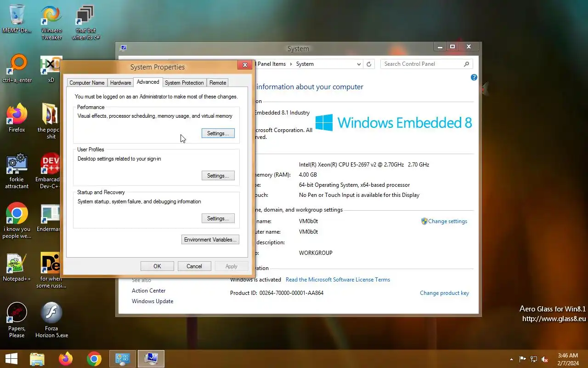Open Forza Horizon 5.exe desktop icon

[51, 320]
